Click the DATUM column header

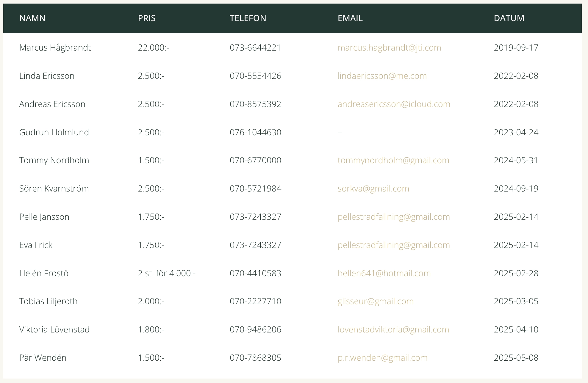(x=509, y=18)
